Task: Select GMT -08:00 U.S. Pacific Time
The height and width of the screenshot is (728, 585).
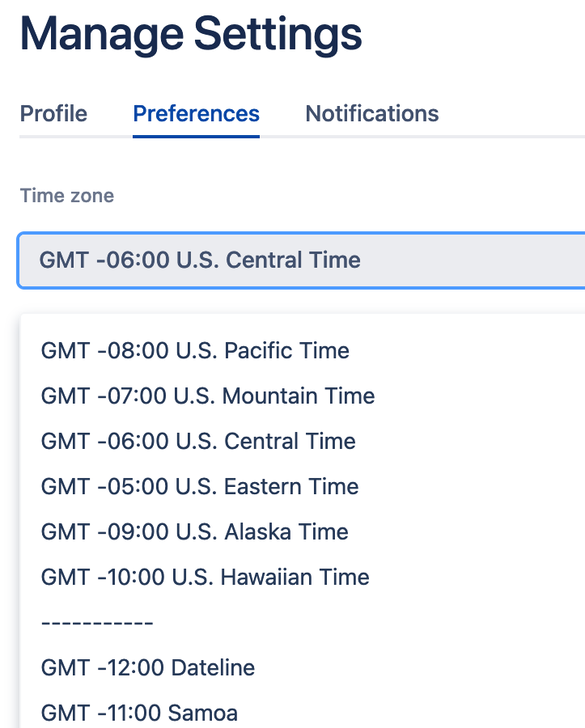Action: 194,350
